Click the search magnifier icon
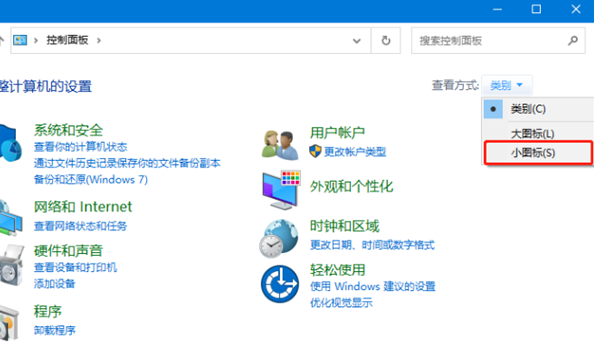Image resolution: width=594 pixels, height=360 pixels. 573,41
